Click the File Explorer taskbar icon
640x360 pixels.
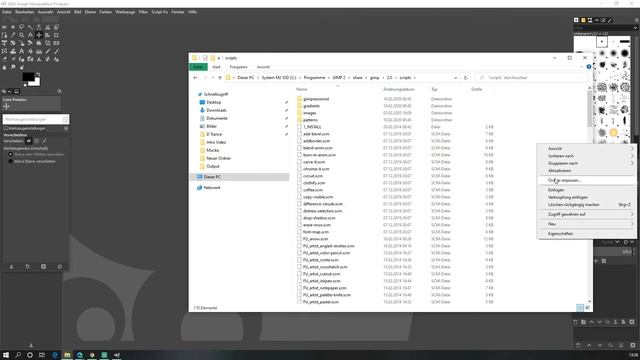point(67,355)
